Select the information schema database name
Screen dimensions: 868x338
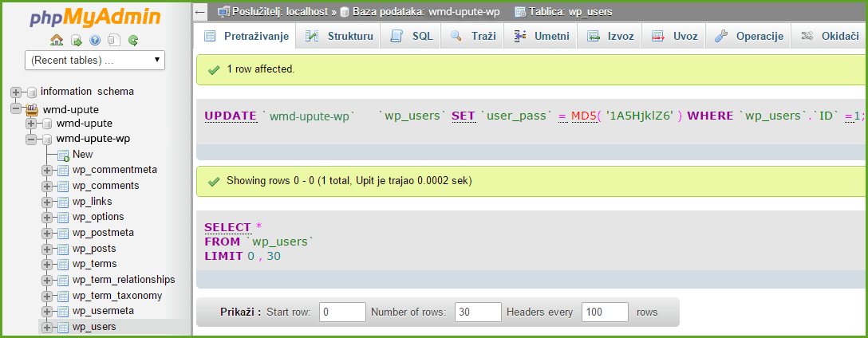pos(88,92)
